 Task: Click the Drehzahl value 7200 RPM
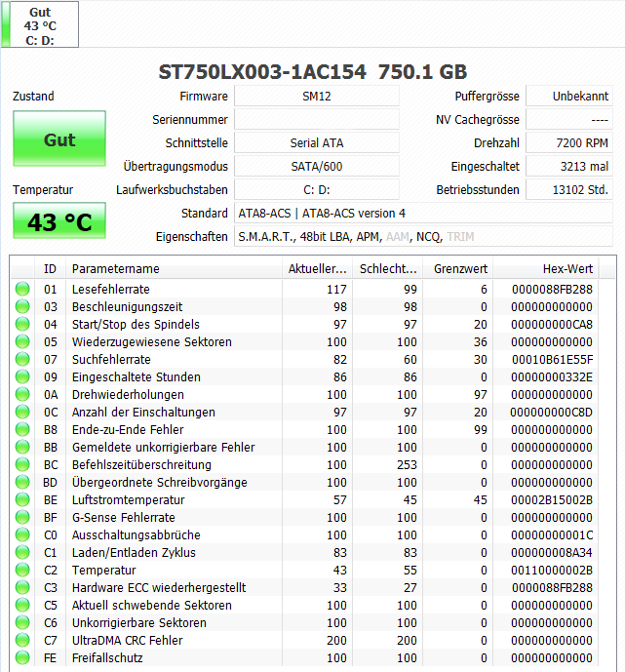pos(569,142)
